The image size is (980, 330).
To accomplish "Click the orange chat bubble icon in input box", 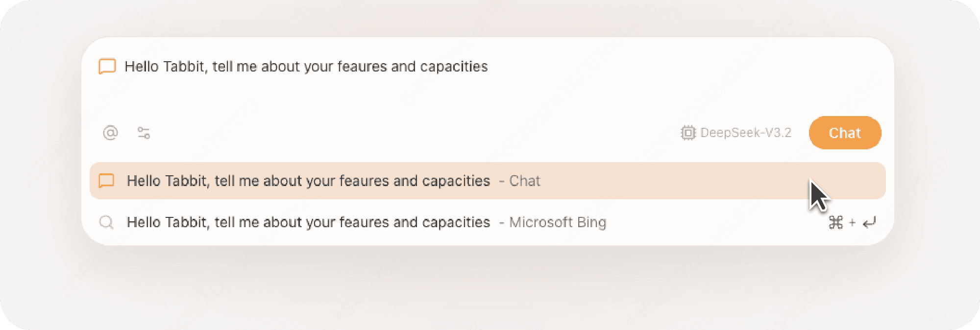I will (x=107, y=66).
